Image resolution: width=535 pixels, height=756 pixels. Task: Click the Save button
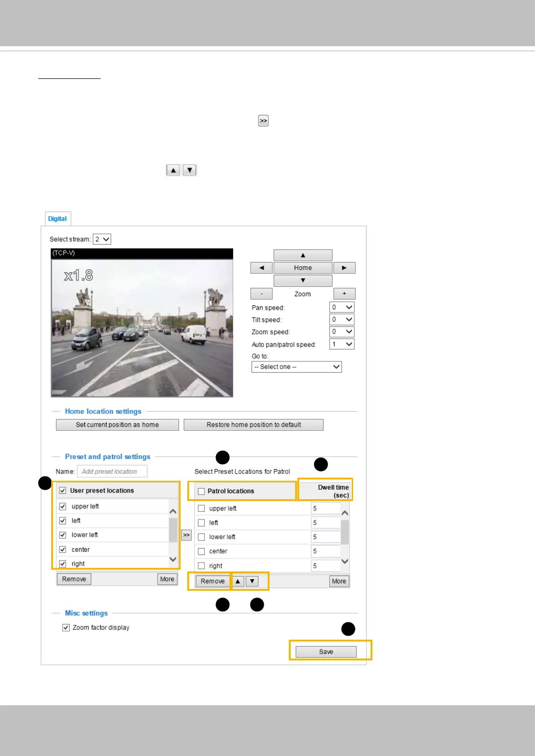tap(326, 652)
